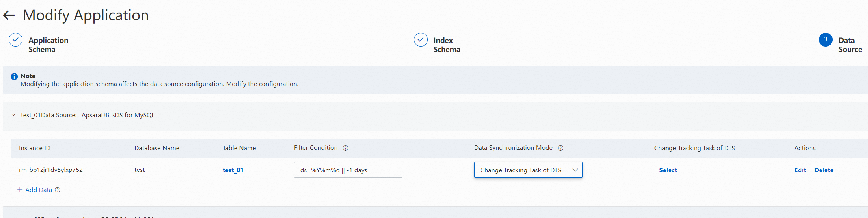Screen dimensions: 868x218
Task: Click the blue info icon beside Note
Action: point(14,76)
